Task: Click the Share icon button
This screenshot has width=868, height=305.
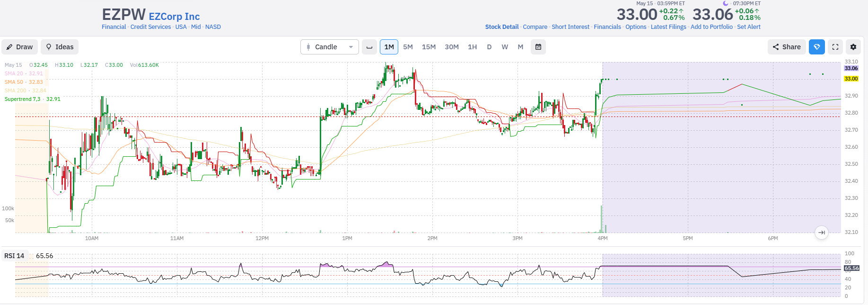Action: 787,47
